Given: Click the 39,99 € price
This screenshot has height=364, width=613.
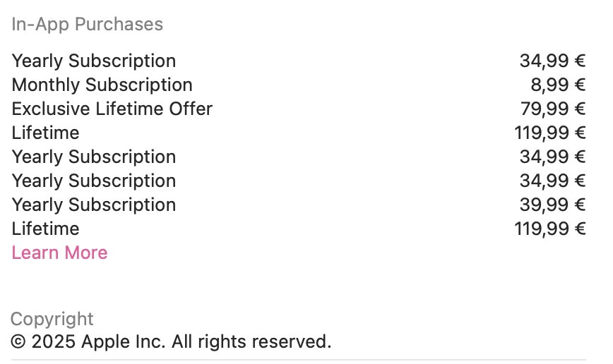Looking at the screenshot, I should 552,205.
